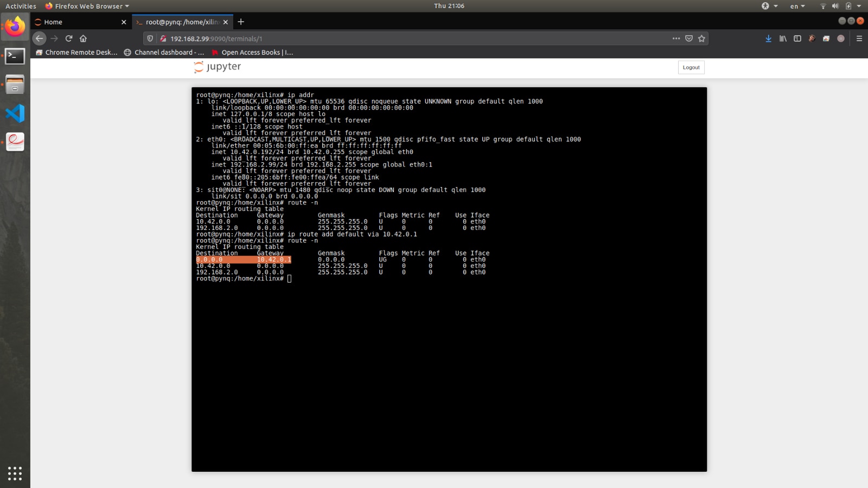This screenshot has width=868, height=488.
Task: Click the 'ip route add default' command line
Action: point(307,234)
